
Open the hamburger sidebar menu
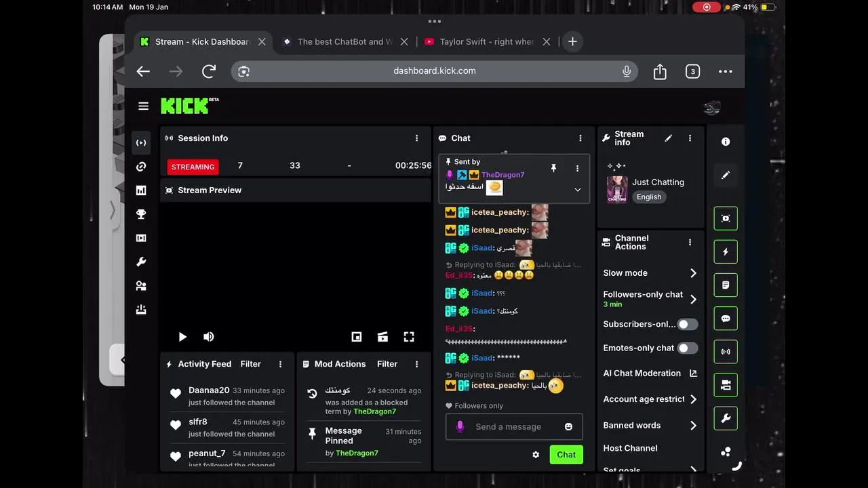[x=143, y=106]
